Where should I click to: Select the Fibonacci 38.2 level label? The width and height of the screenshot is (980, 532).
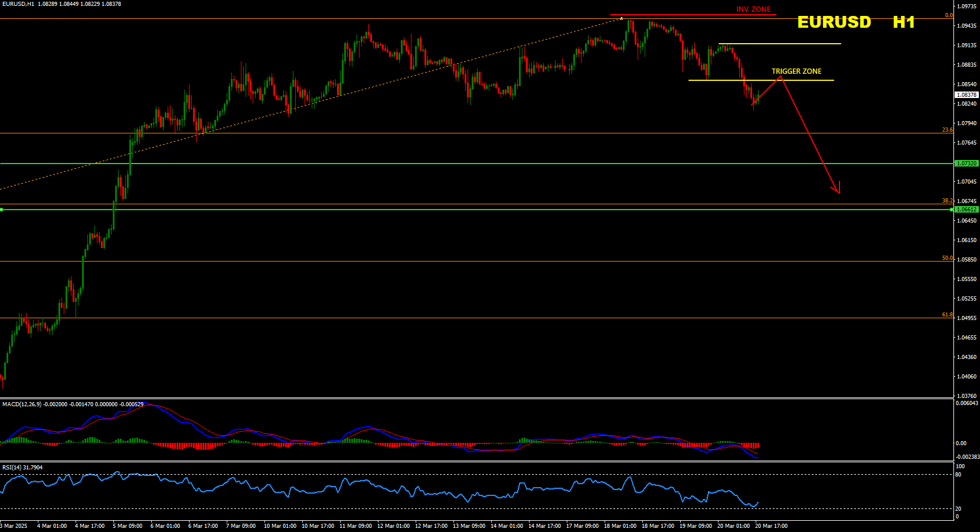(947, 201)
